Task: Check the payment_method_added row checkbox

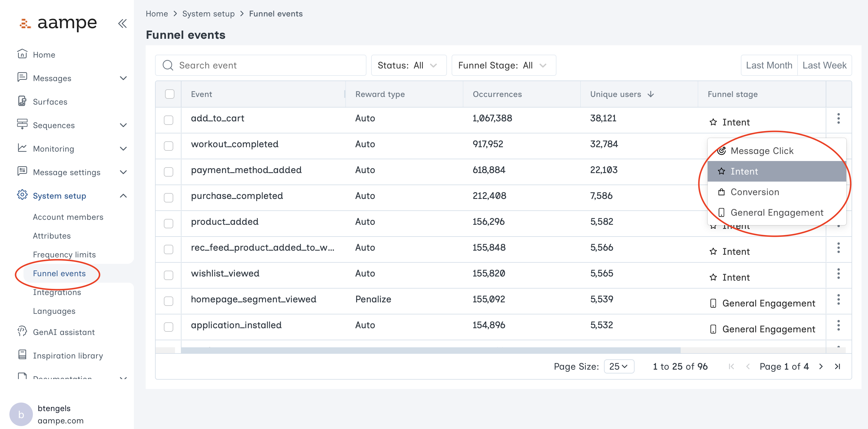Action: point(169,172)
